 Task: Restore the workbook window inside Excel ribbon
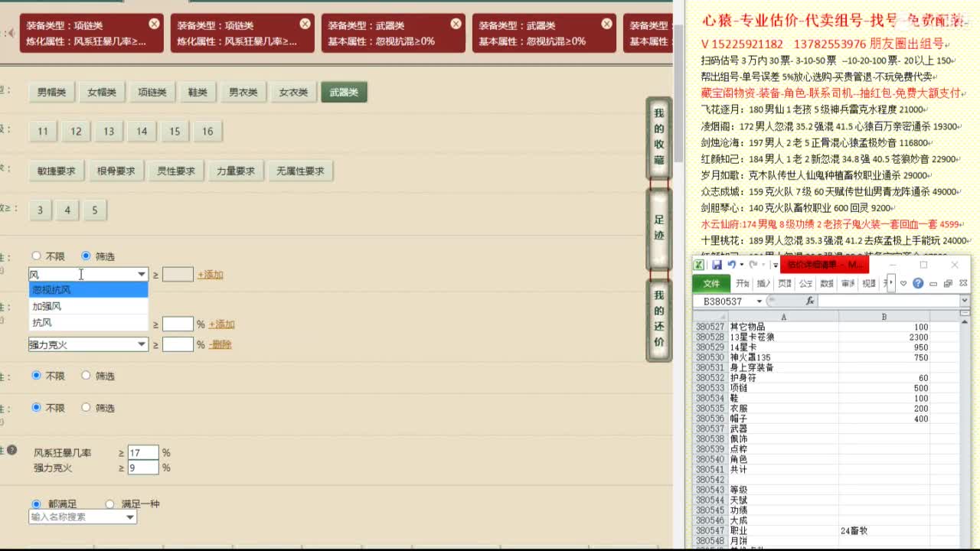[x=948, y=283]
